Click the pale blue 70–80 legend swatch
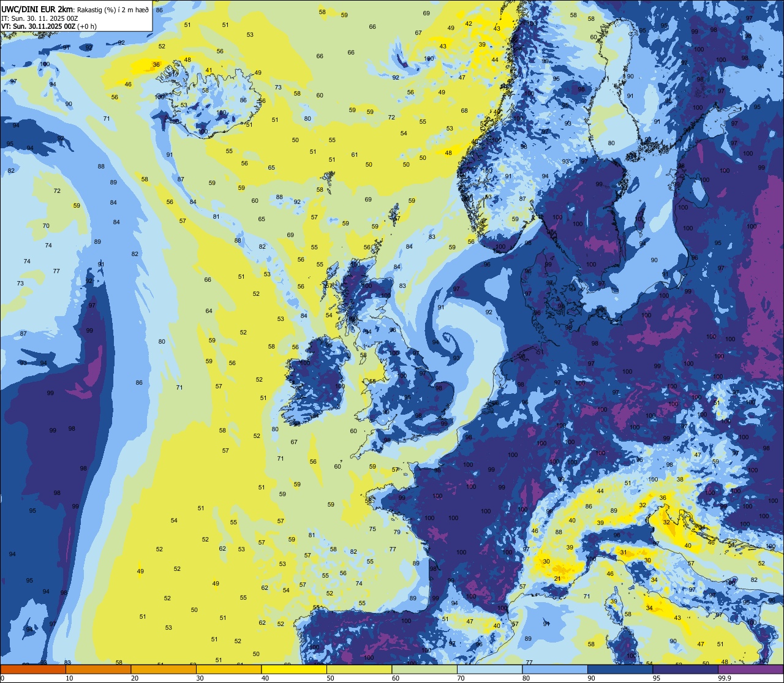This screenshot has height=683, width=784. pyautogui.click(x=489, y=669)
